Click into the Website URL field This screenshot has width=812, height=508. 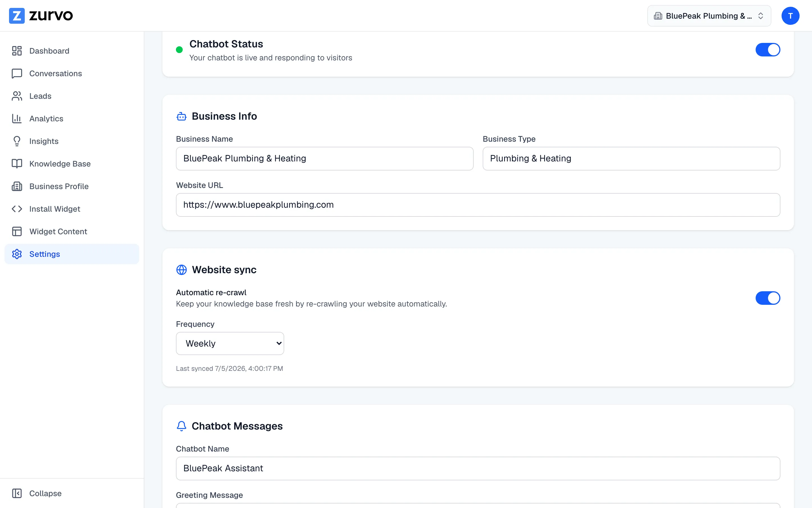(x=478, y=205)
